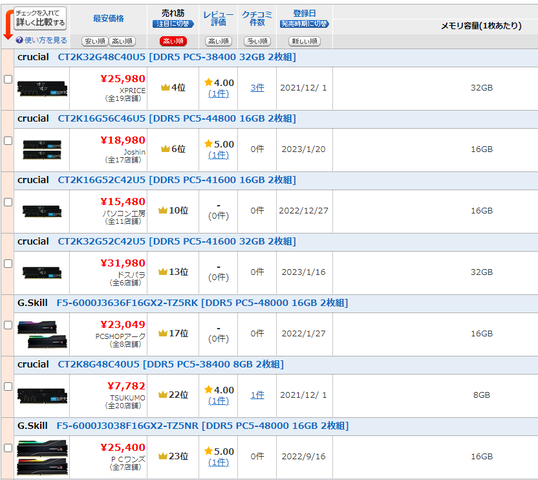Click the ¥25,980 price
The width and height of the screenshot is (538, 480).
(122, 79)
